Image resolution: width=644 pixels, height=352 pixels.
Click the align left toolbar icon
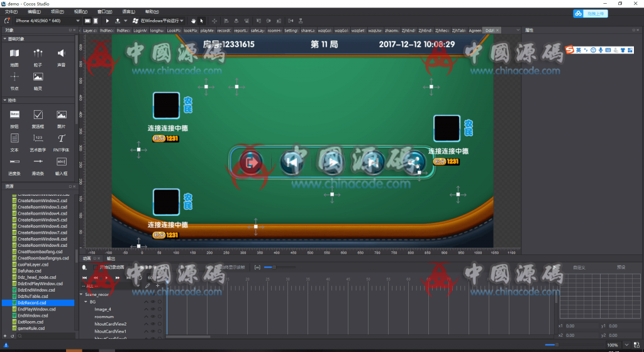[x=226, y=21]
